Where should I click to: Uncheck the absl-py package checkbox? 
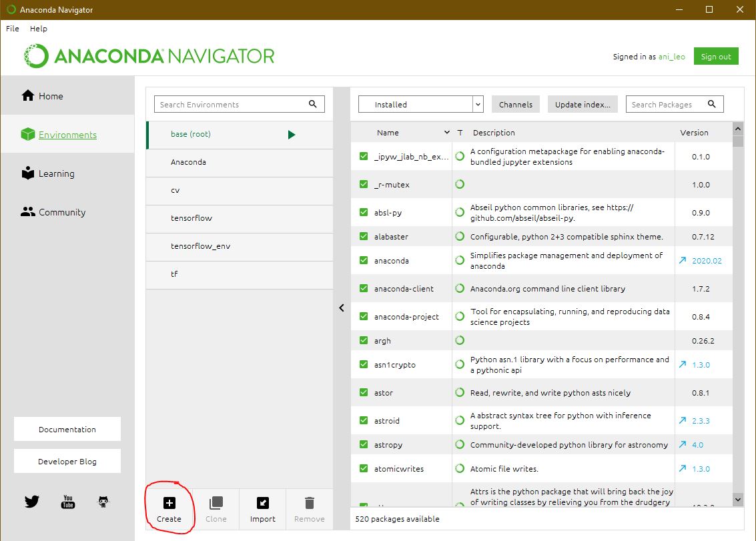pyautogui.click(x=364, y=212)
